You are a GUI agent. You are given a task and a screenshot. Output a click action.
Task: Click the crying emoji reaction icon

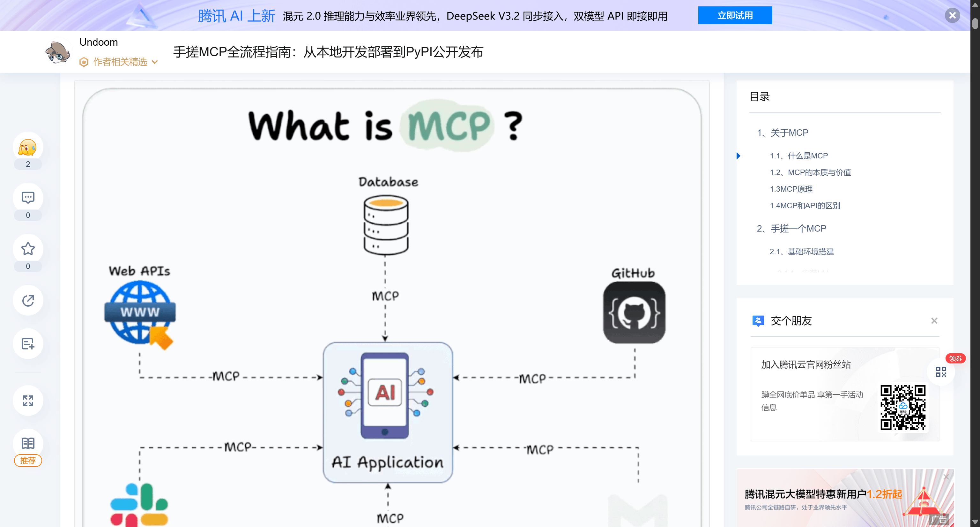(28, 147)
